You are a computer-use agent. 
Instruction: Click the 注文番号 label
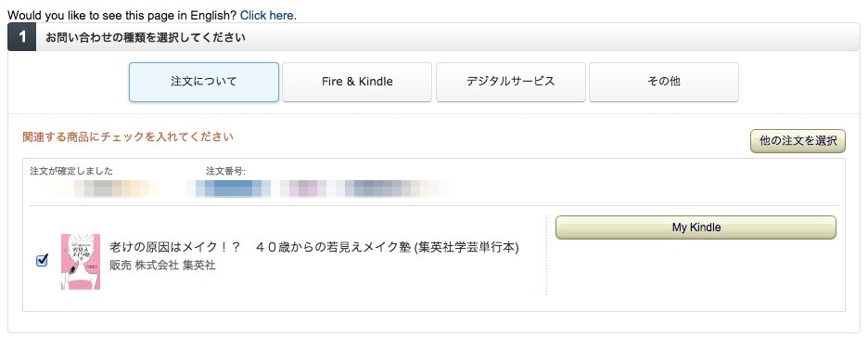[x=225, y=171]
